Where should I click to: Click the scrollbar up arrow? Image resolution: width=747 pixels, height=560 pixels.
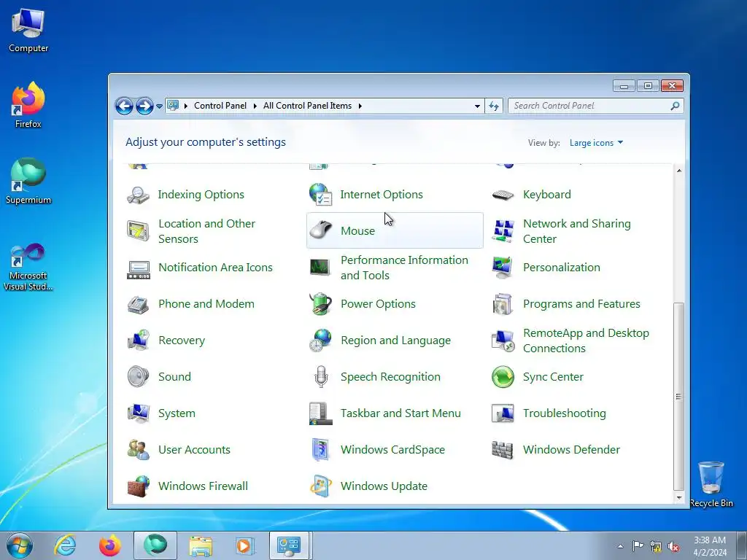[x=679, y=171]
